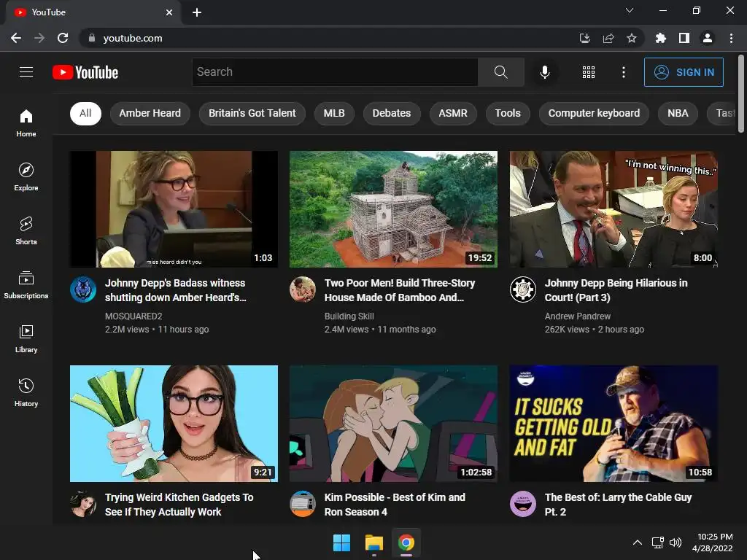This screenshot has height=560, width=747.
Task: Click the SIGN IN button
Action: 683,72
